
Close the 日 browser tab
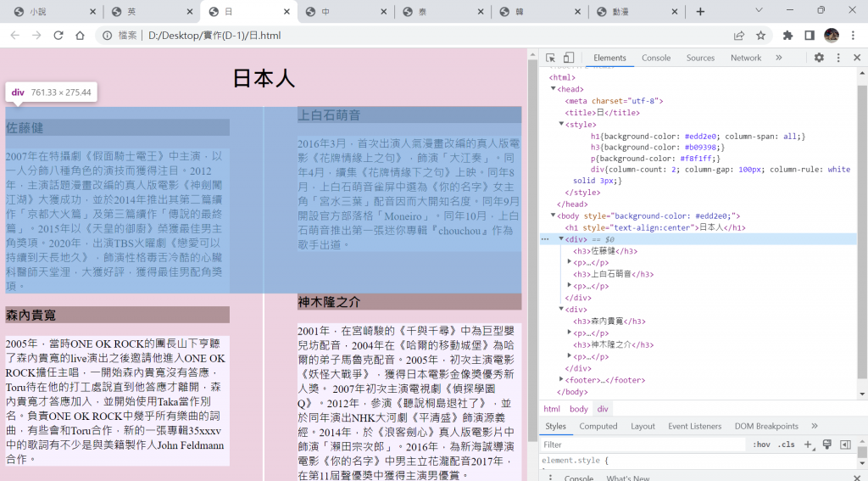click(287, 12)
